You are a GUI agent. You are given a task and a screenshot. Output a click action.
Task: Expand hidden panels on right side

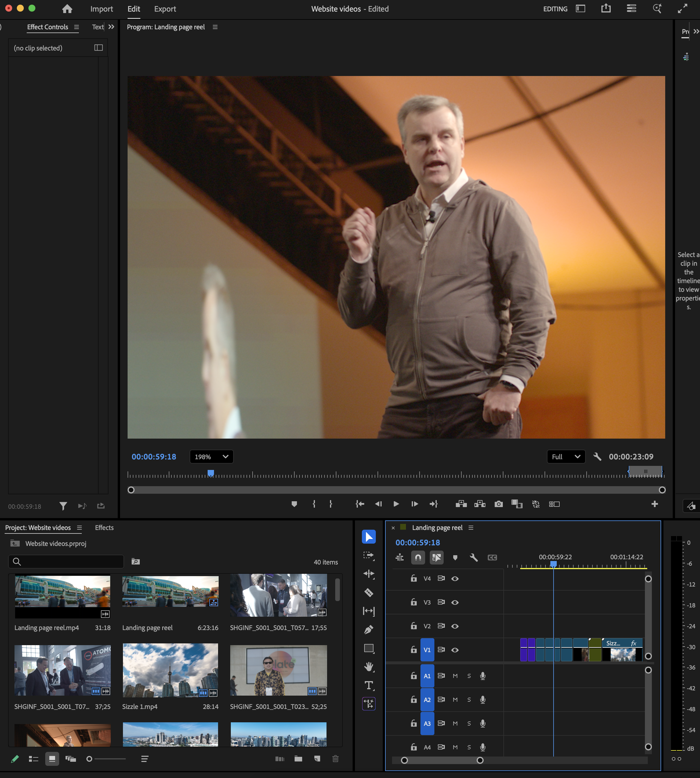[696, 32]
